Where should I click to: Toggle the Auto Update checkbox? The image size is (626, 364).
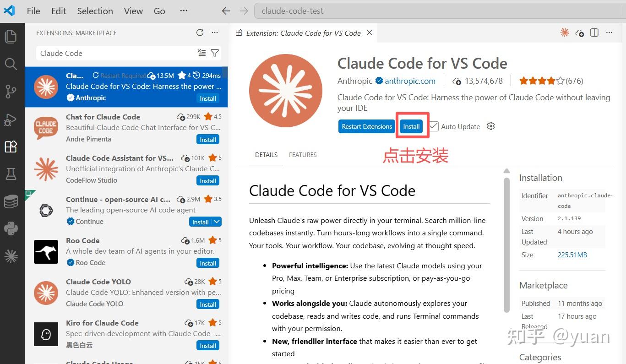coord(434,126)
